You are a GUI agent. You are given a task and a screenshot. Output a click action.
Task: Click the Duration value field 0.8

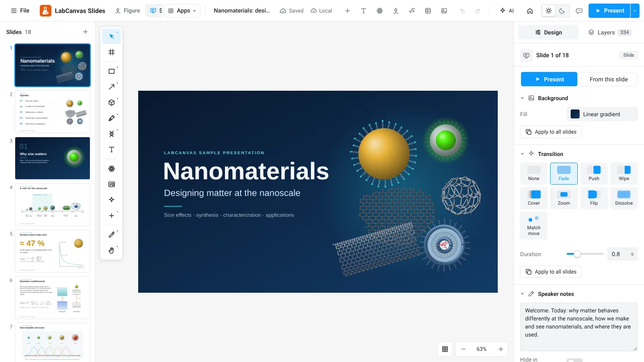click(622, 254)
